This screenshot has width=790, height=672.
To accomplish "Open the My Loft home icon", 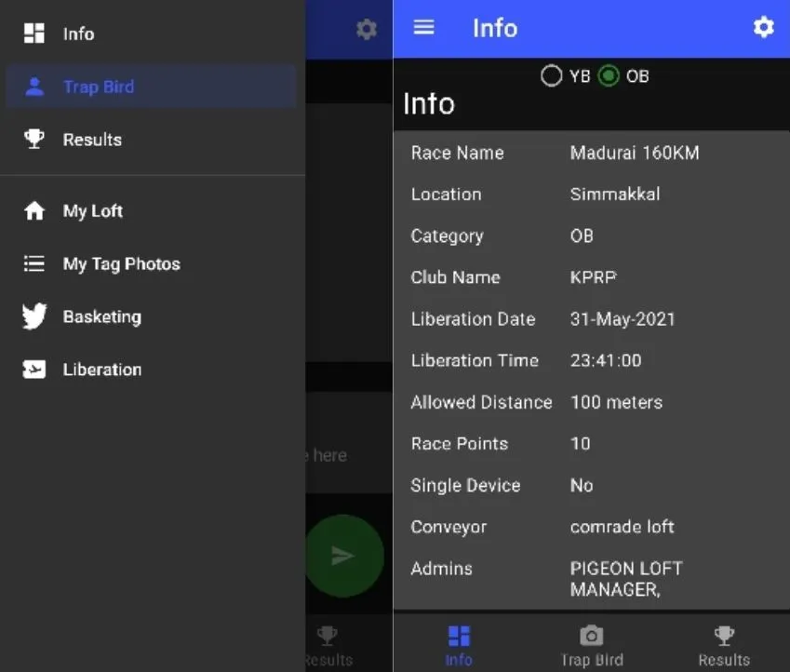I will [x=33, y=211].
